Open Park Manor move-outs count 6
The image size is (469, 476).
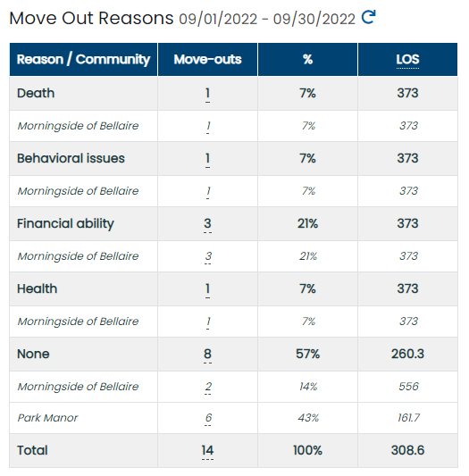click(x=208, y=418)
